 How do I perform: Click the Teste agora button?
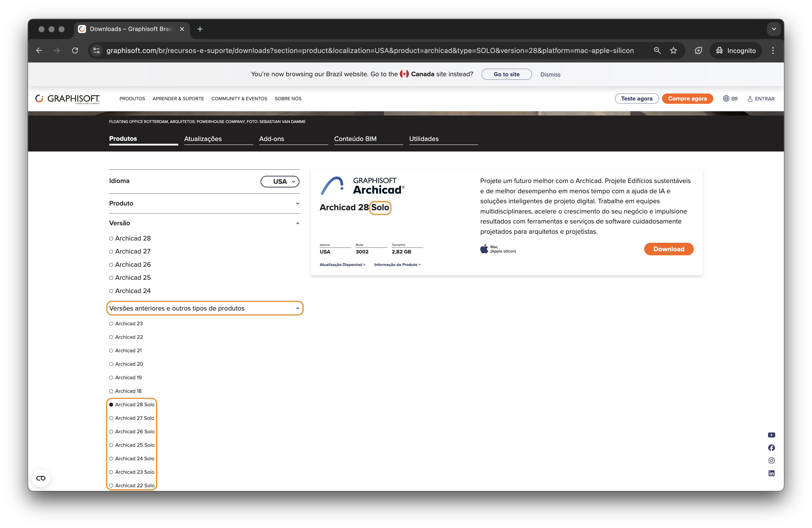637,98
